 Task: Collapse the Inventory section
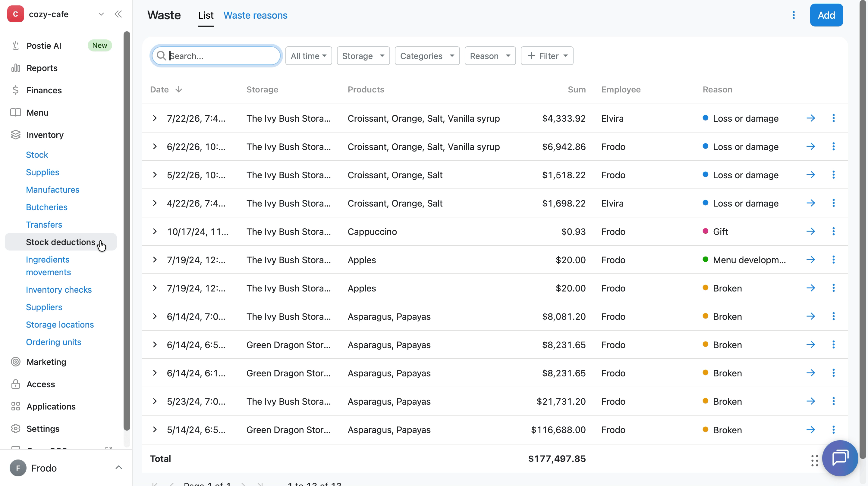point(45,135)
